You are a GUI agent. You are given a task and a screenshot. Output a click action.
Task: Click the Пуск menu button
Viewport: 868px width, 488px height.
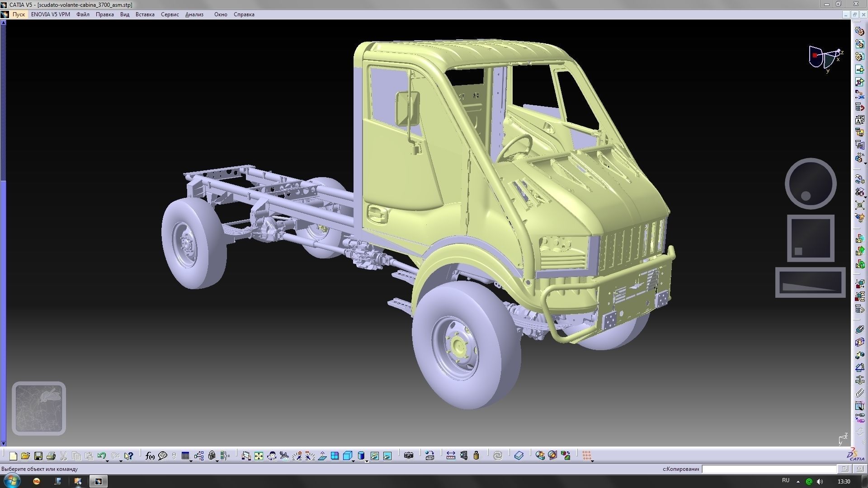tap(19, 14)
